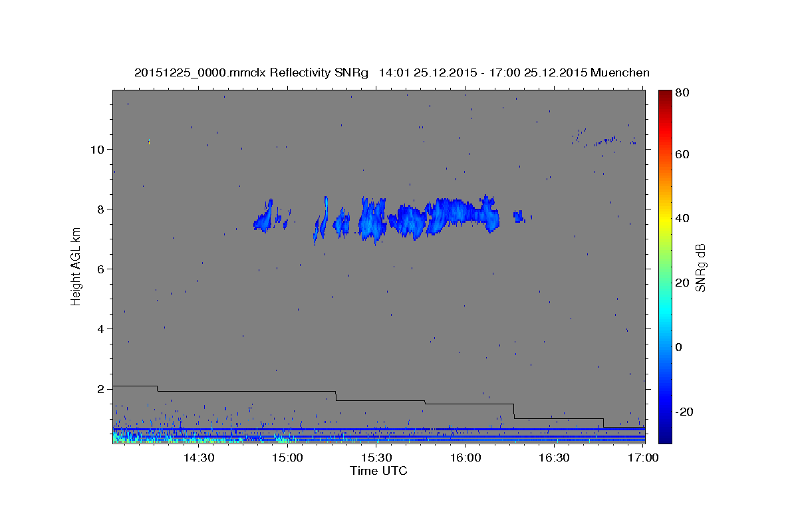Click the colorbar value label 80
The height and width of the screenshot is (532, 798).
pyautogui.click(x=683, y=93)
